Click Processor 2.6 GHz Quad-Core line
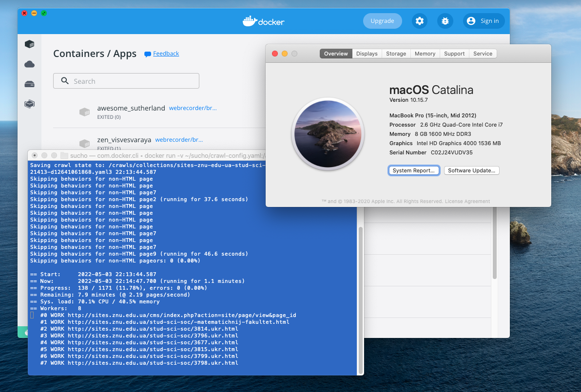 point(446,125)
